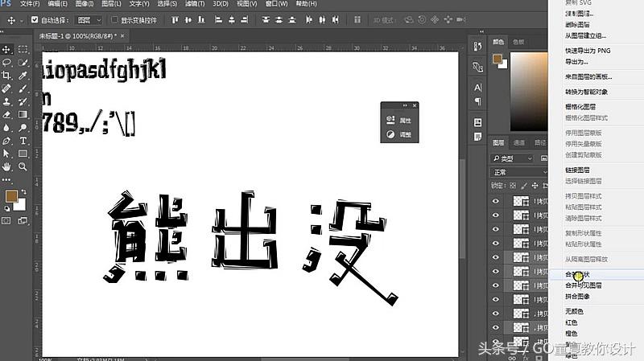
Task: Select the Dodge tool
Action: [23, 128]
